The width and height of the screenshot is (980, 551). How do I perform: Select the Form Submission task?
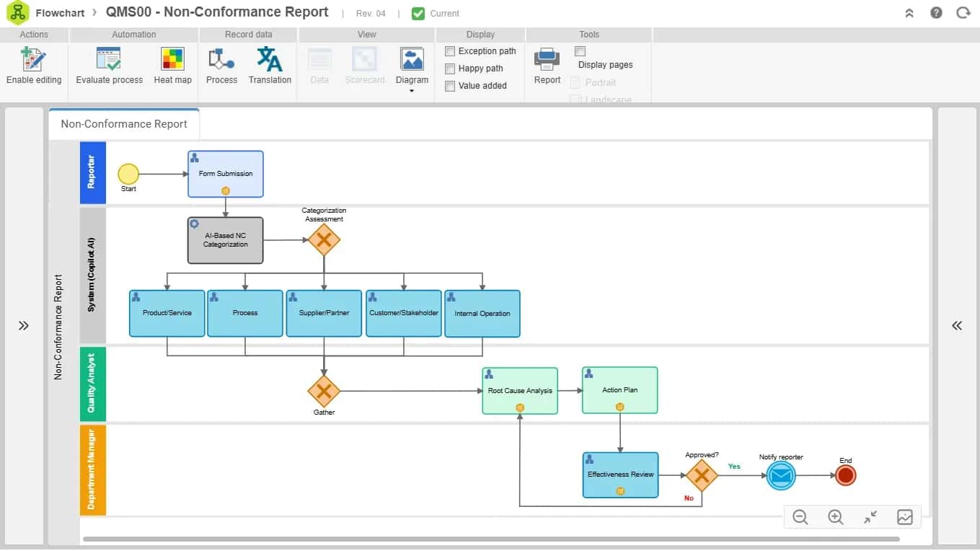click(226, 174)
